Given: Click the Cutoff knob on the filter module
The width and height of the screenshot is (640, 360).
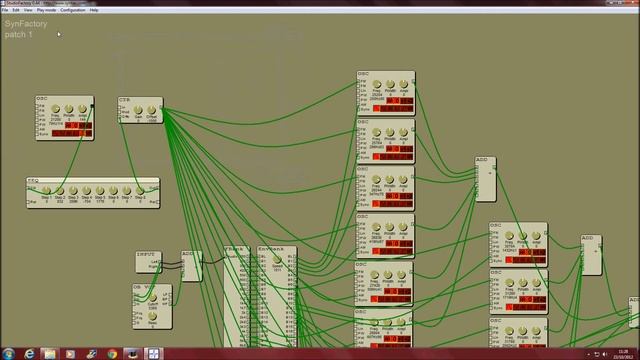Looking at the screenshot, I should 153,298.
